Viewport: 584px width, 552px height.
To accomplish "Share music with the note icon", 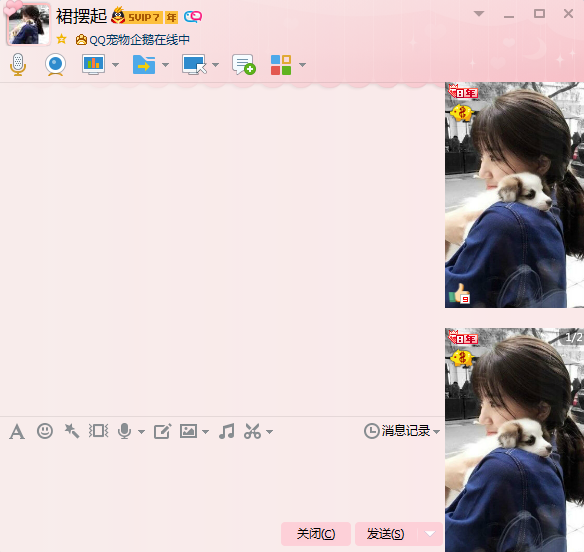I will 227,431.
